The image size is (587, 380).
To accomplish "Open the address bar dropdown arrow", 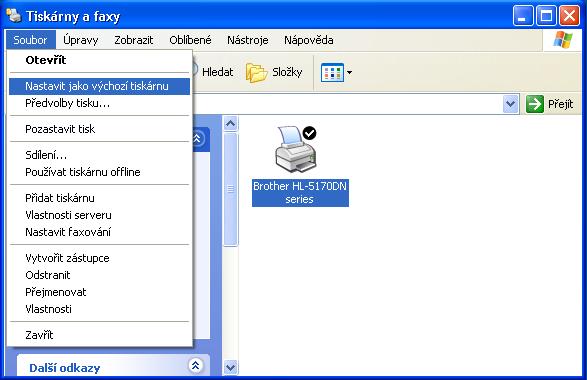I will [x=510, y=104].
